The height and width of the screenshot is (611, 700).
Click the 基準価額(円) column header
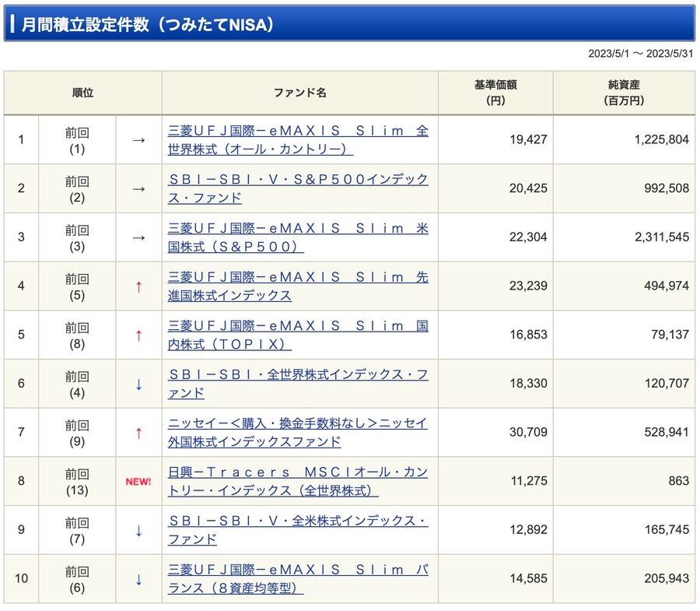(x=495, y=93)
